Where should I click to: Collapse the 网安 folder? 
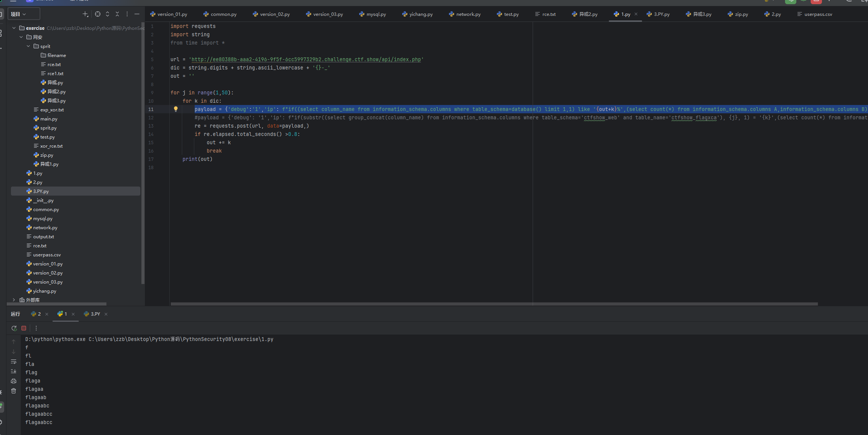(21, 37)
